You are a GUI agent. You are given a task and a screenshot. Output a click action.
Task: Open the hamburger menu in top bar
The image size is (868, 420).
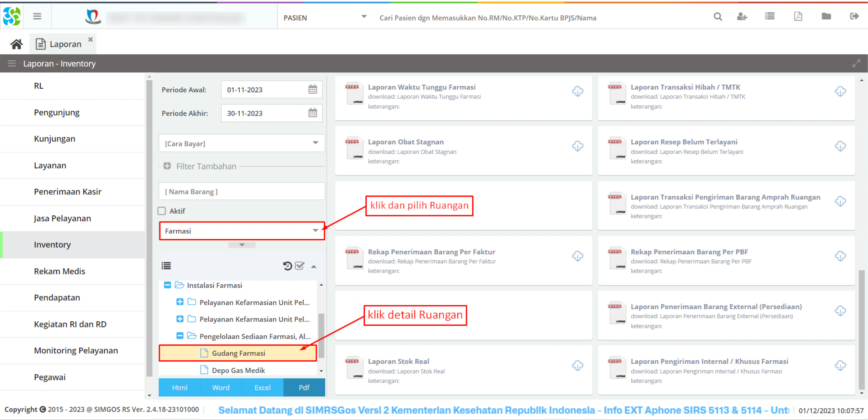coord(37,16)
